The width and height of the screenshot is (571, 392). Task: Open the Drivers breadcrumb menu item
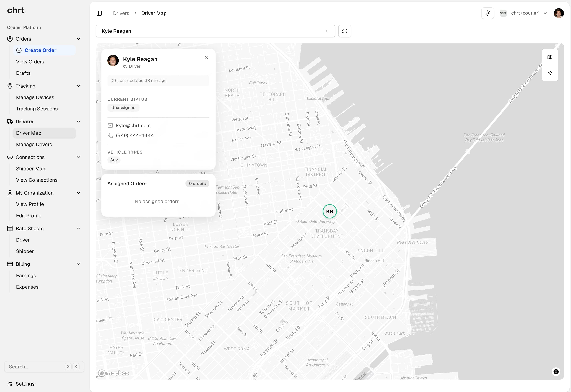(121, 13)
